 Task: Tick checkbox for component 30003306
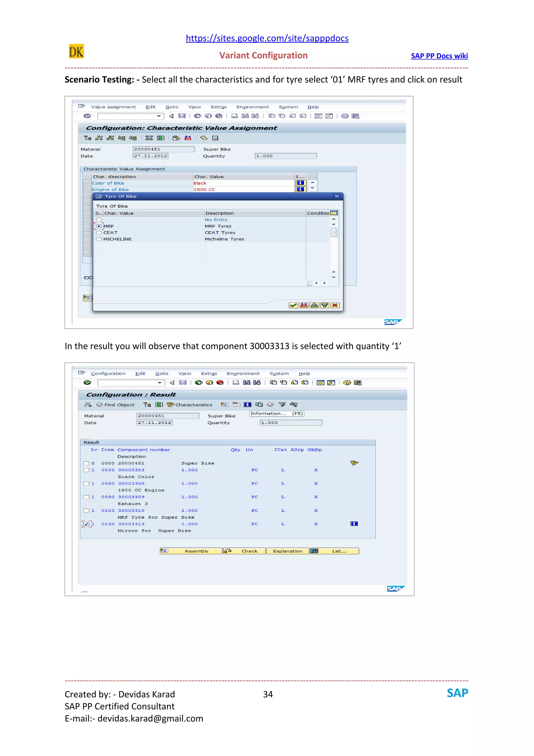[x=86, y=484]
